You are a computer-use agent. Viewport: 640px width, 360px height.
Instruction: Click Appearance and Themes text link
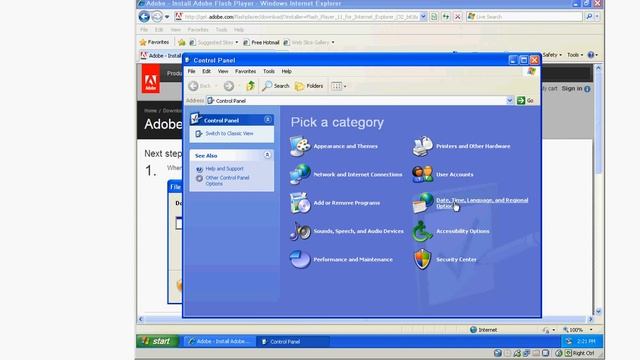tap(345, 146)
